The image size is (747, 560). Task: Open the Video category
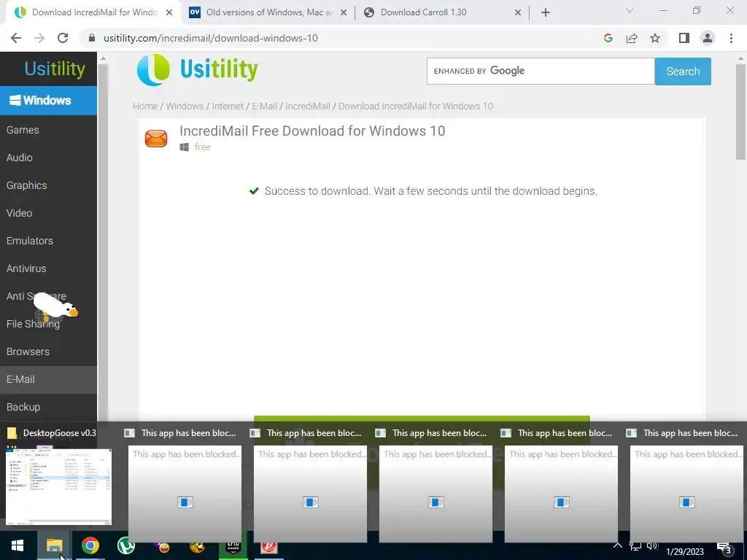point(20,213)
